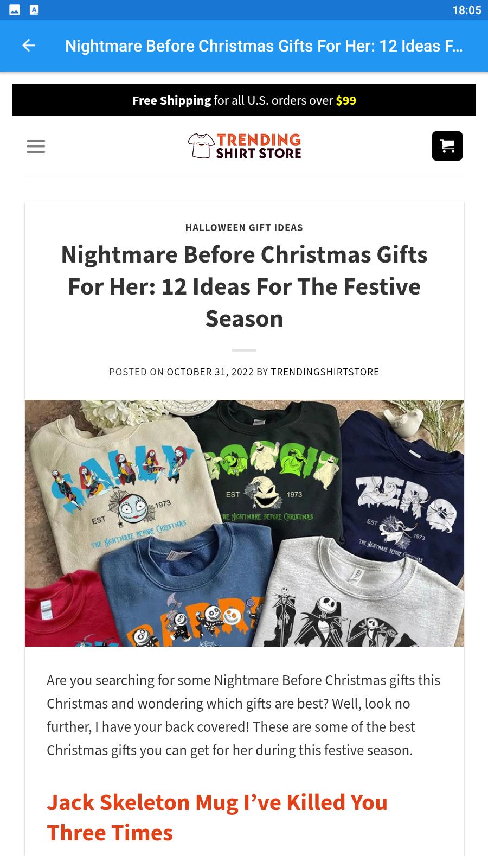Click the Halloween Gift Ideas category link
The image size is (488, 868).
point(244,227)
